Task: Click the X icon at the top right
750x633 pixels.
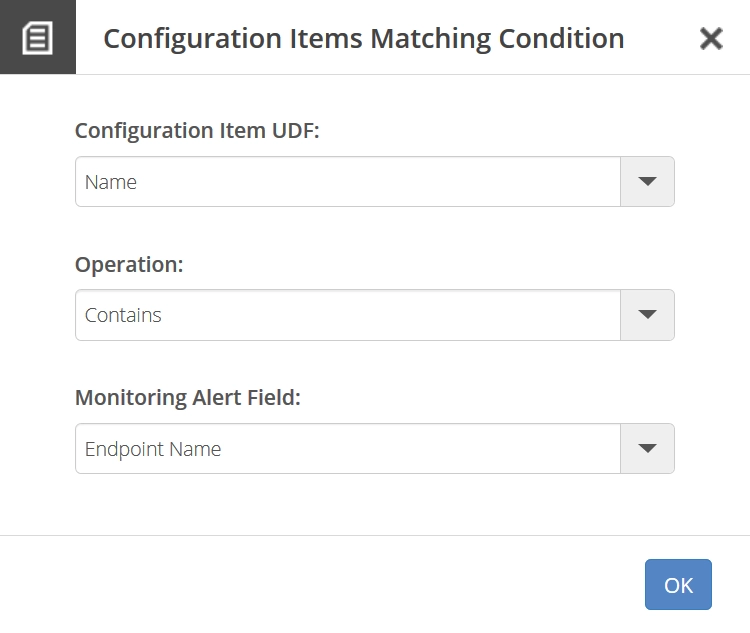Action: [711, 38]
